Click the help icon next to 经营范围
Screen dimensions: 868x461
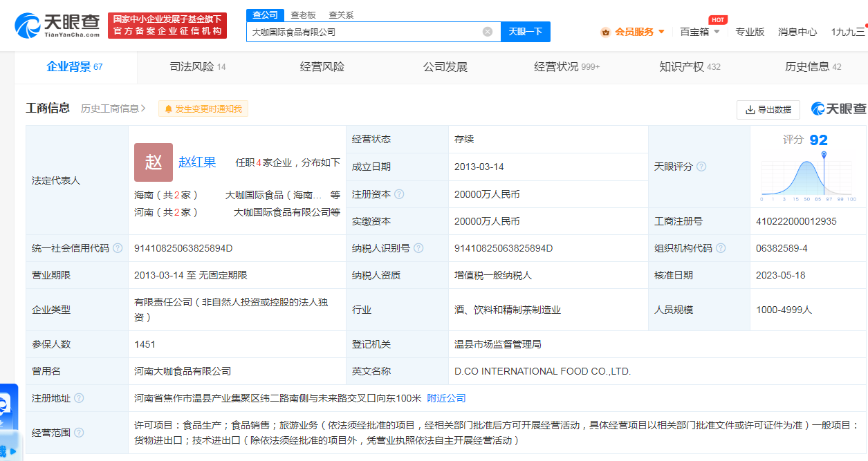point(79,433)
